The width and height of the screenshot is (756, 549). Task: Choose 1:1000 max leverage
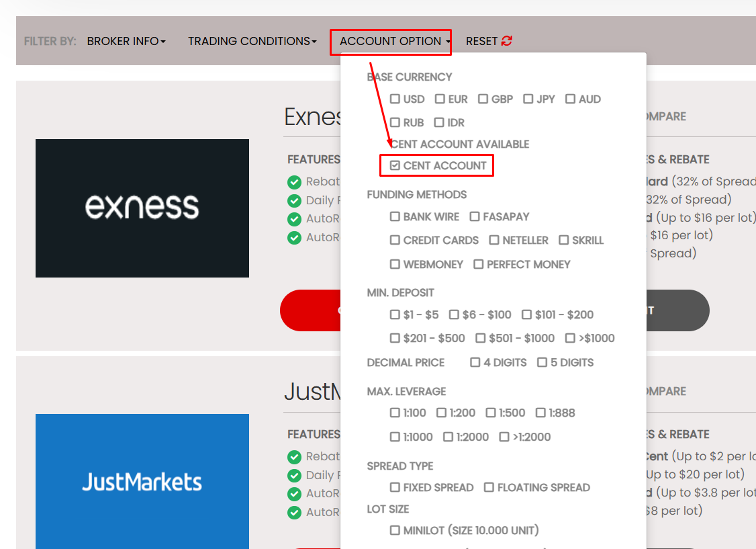[x=395, y=437]
